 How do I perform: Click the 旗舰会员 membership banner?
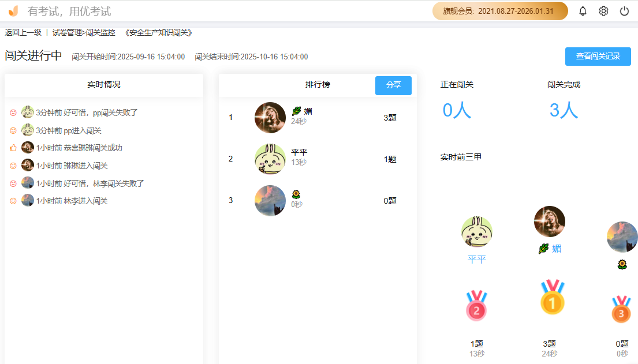tap(499, 10)
